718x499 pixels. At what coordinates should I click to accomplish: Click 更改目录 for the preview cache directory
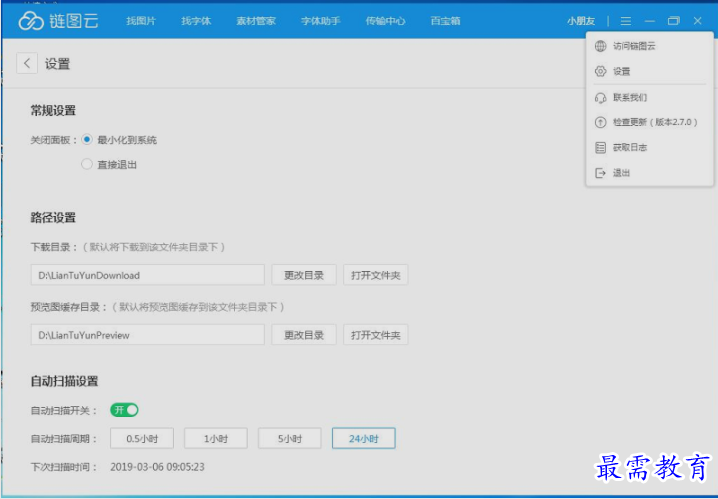click(304, 335)
